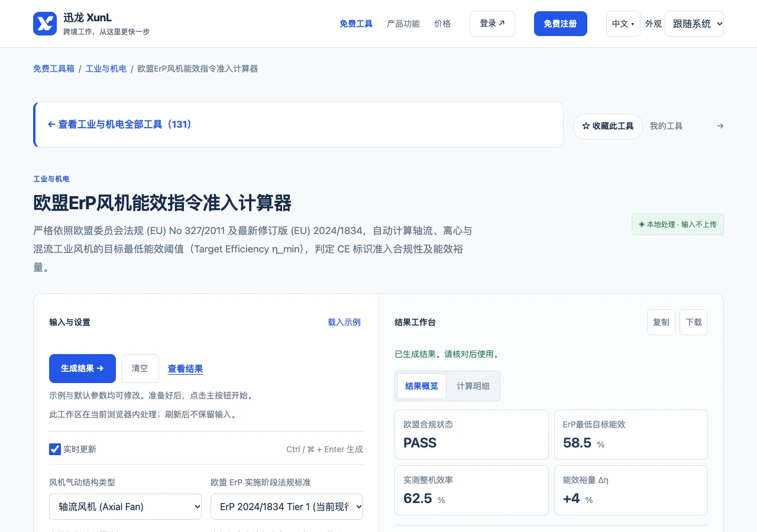Click the 工业与机电 category label above title
This screenshot has width=757, height=532.
[x=51, y=179]
